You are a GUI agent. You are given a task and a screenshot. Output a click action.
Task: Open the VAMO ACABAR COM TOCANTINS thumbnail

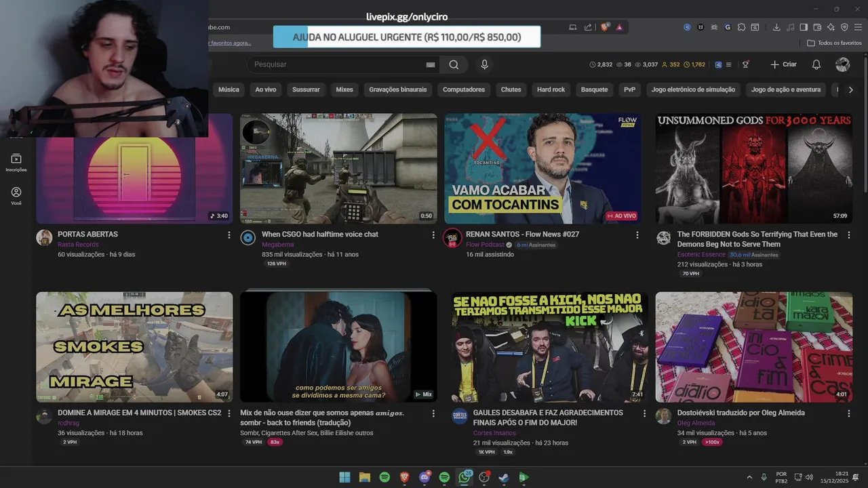(542, 168)
